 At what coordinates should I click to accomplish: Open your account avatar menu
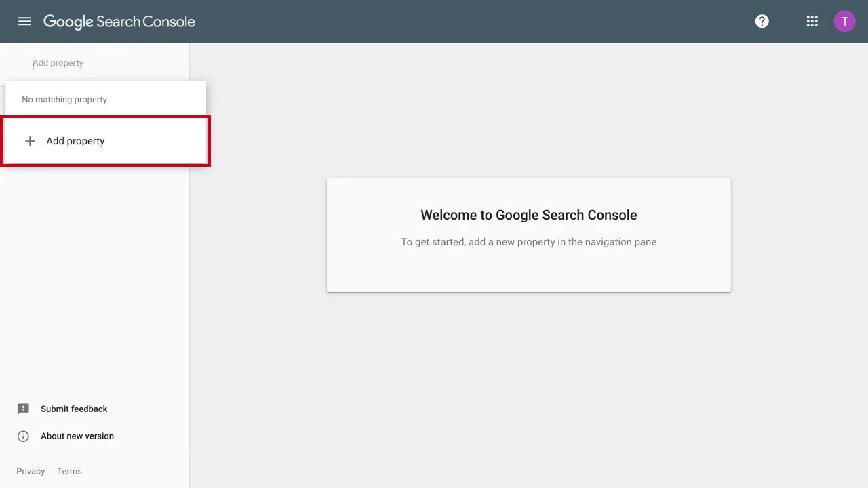pyautogui.click(x=844, y=21)
